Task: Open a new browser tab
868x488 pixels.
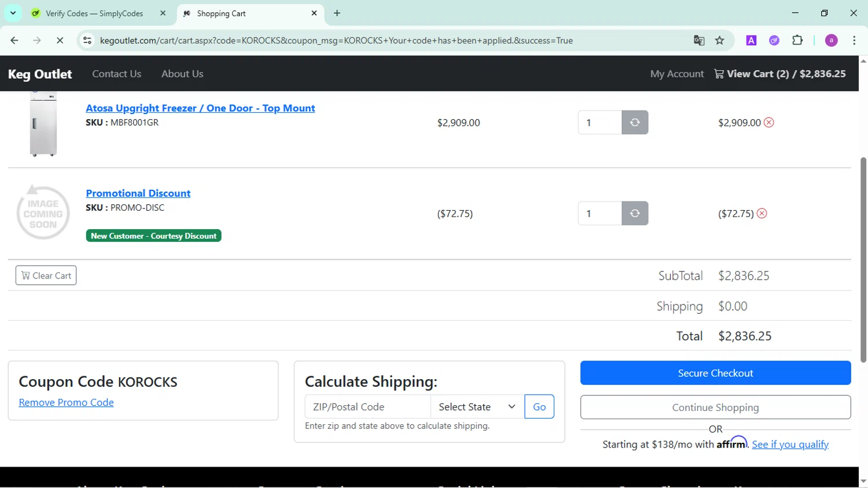Action: 337,13
